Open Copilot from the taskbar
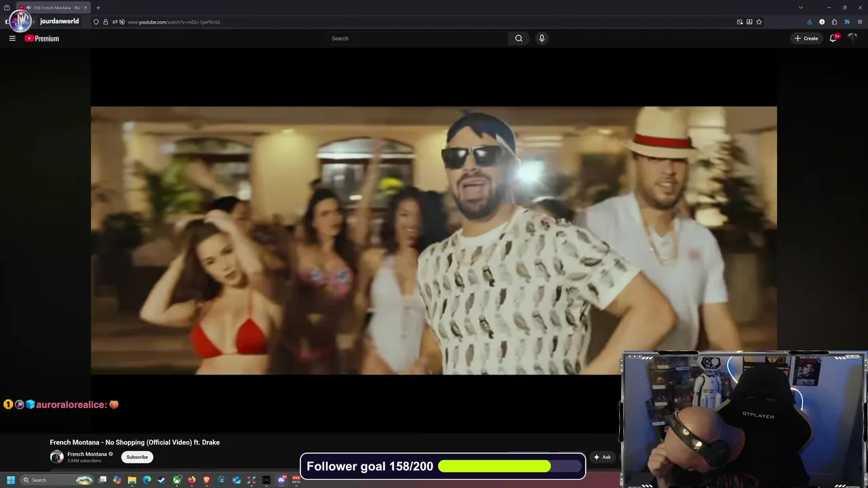 [117, 480]
